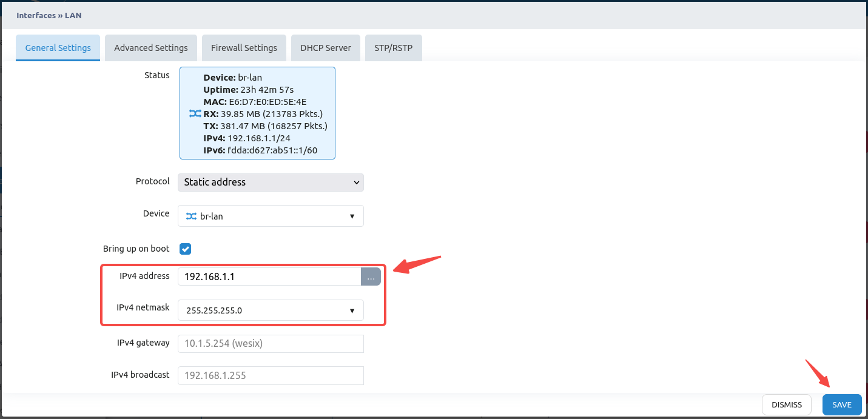Click the ellipsis button beside IPv4 address
Viewport: 868px width, 419px height.
coord(371,277)
